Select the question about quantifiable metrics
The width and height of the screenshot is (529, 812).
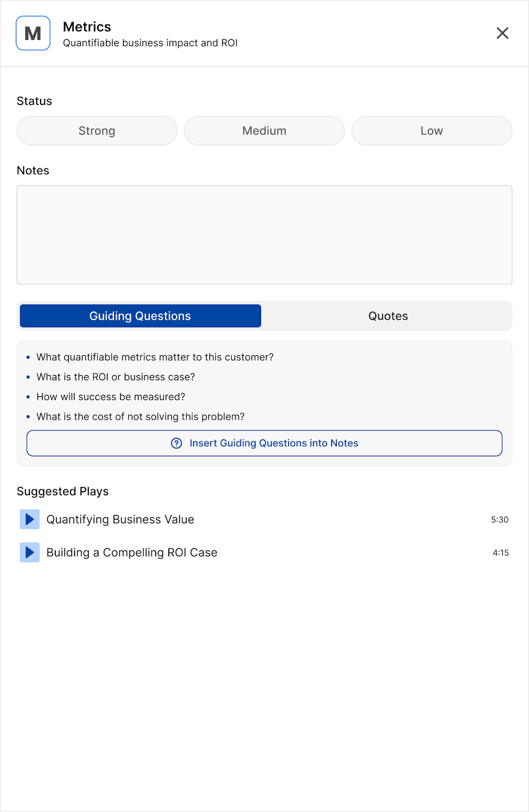[155, 357]
